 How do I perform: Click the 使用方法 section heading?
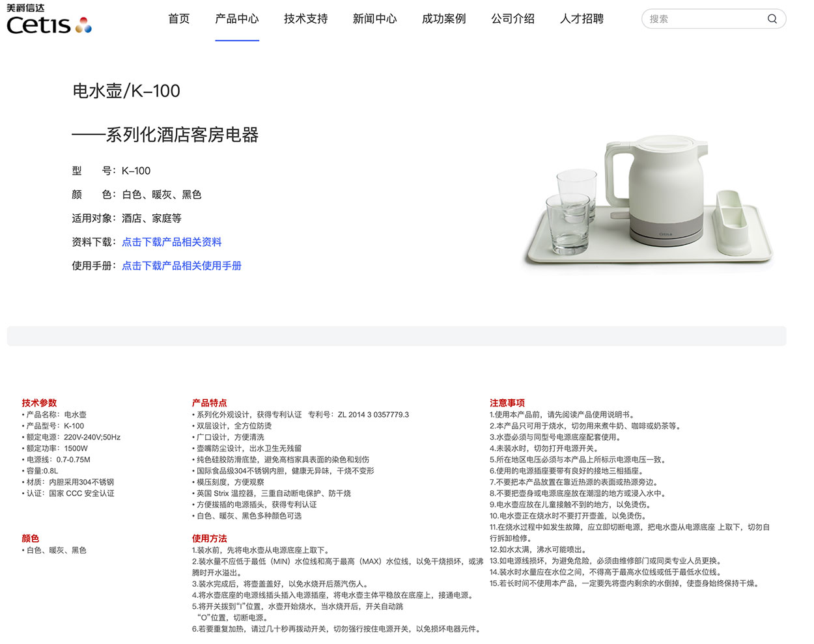click(208, 538)
